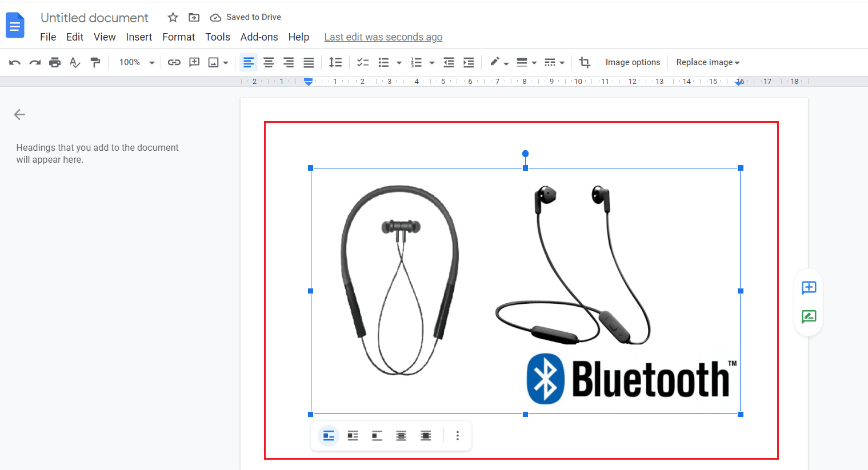Screen dimensions: 868x470
Task: Click the Untitled document title field
Action: click(94, 18)
